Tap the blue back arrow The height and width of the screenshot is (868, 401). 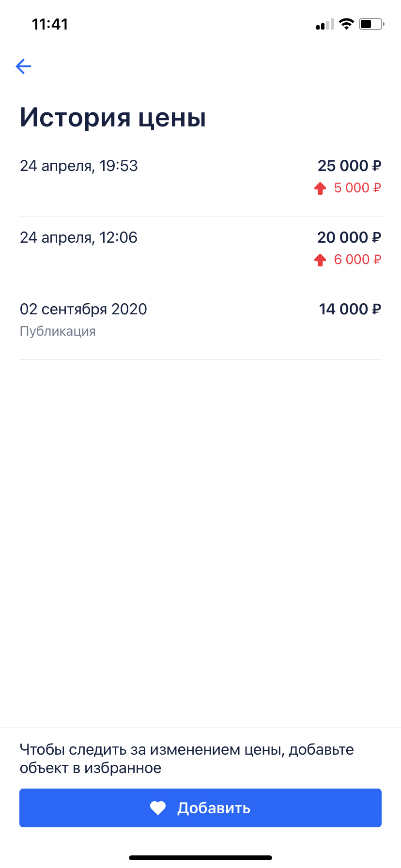click(23, 66)
